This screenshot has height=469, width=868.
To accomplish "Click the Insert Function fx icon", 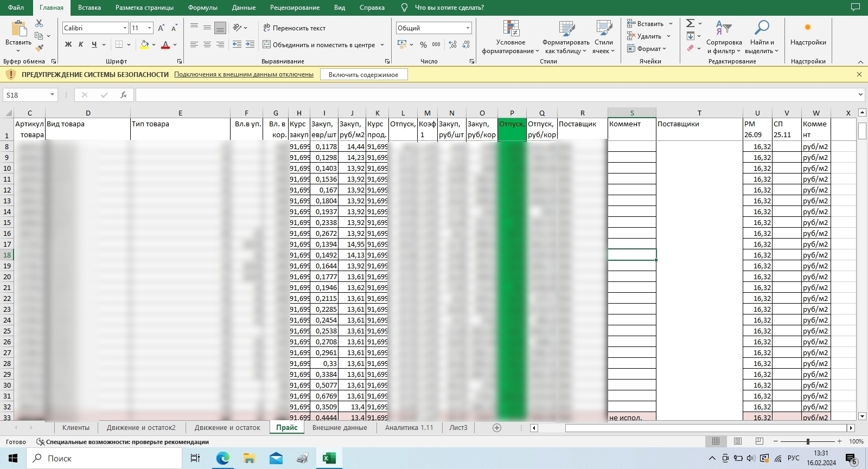I will pyautogui.click(x=124, y=95).
